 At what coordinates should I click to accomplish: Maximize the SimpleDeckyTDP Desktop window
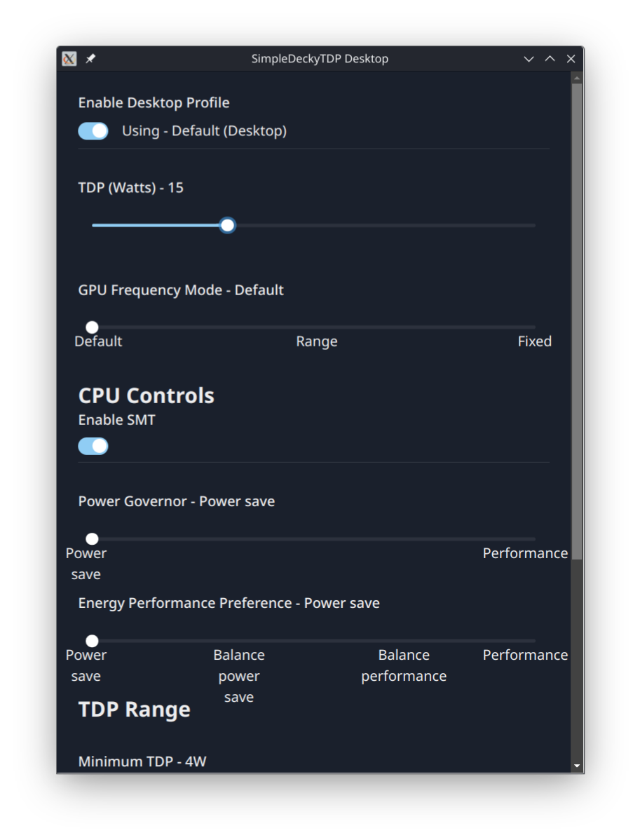(x=550, y=59)
